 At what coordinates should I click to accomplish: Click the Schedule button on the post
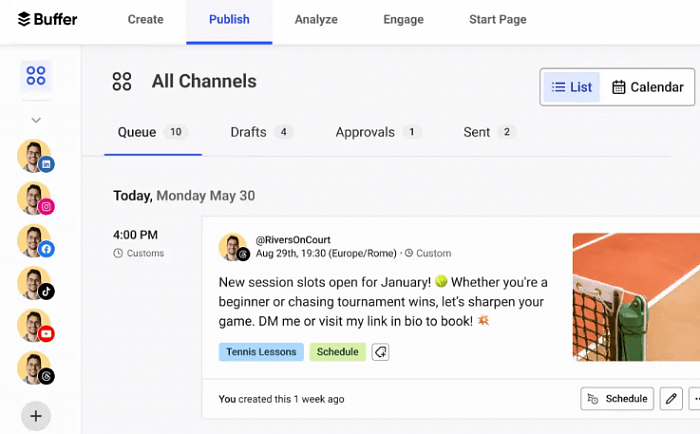(617, 399)
